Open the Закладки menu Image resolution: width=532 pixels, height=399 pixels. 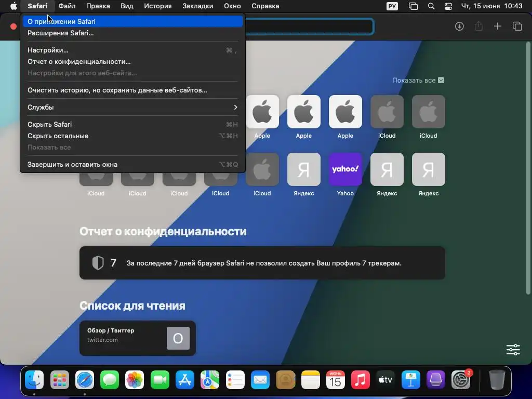click(x=198, y=6)
